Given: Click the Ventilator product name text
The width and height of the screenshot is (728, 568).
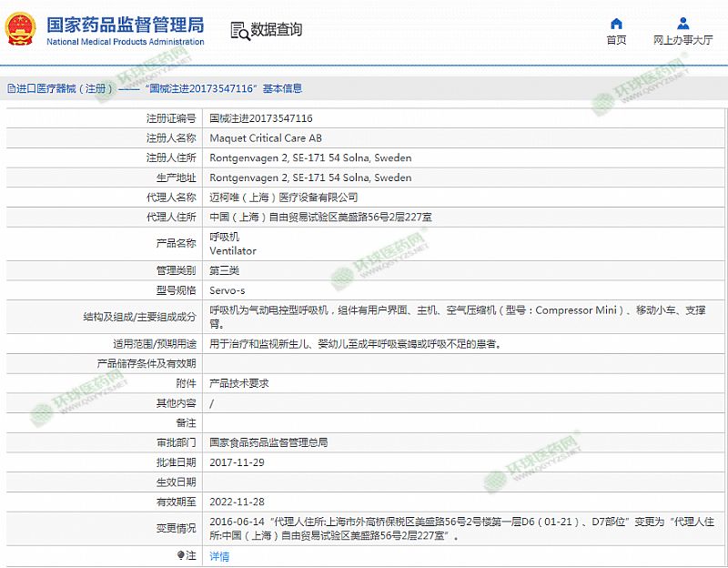Looking at the screenshot, I should 233,251.
